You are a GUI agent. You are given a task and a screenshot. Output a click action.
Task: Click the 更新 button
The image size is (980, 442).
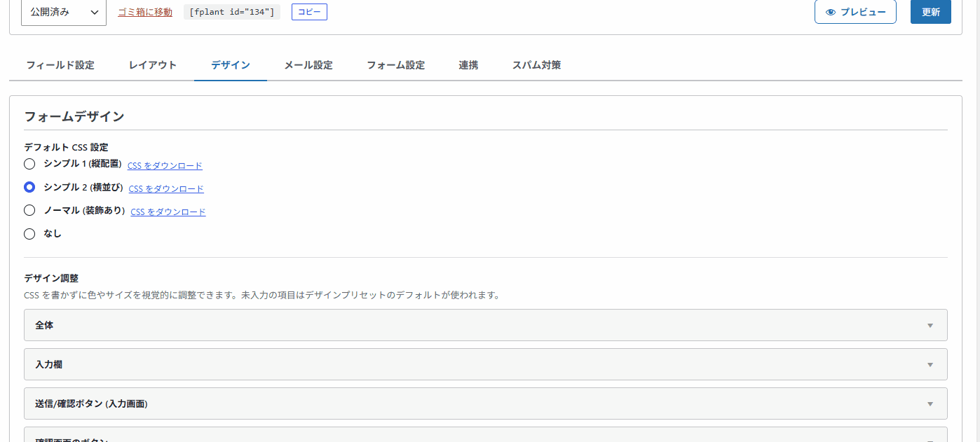pos(931,12)
